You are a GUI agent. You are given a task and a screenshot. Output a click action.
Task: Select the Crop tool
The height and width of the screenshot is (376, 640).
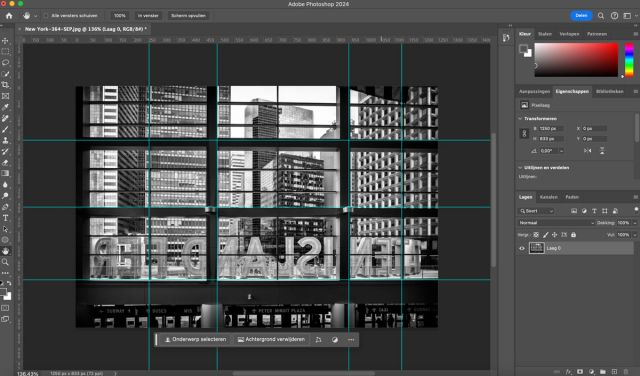point(5,85)
